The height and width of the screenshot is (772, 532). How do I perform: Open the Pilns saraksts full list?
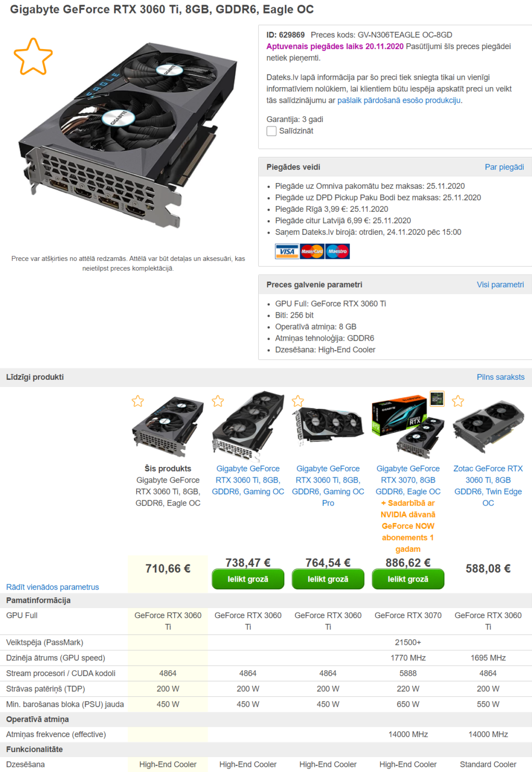(500, 377)
